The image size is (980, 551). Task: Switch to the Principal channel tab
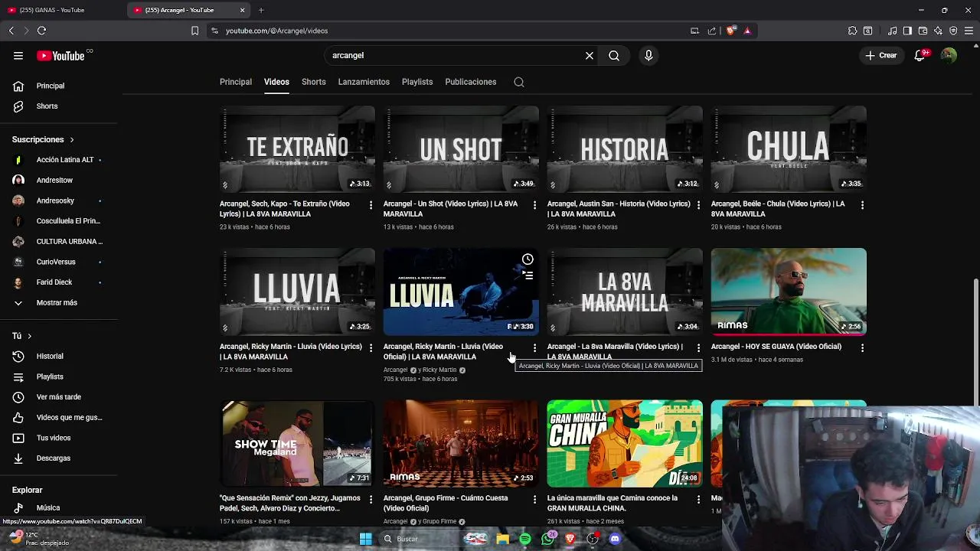pos(236,82)
